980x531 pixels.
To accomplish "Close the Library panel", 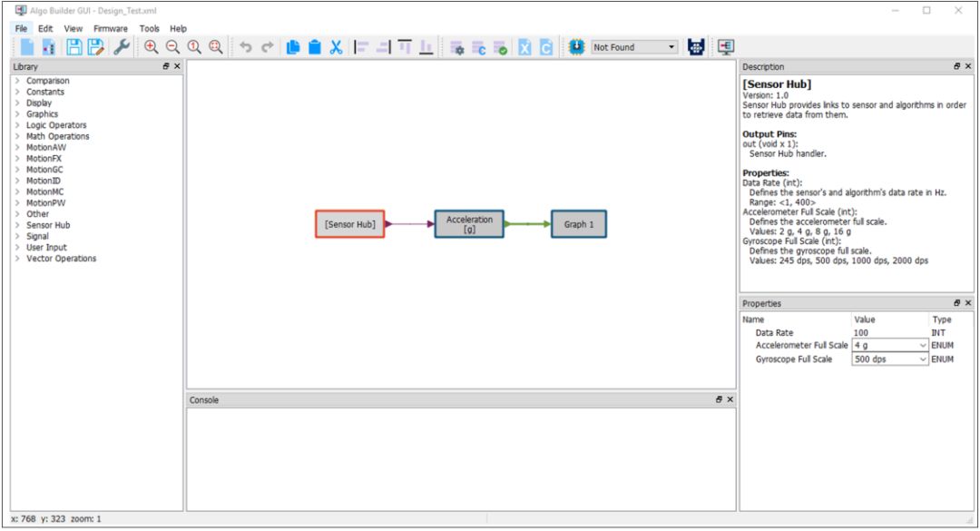I will tap(177, 66).
